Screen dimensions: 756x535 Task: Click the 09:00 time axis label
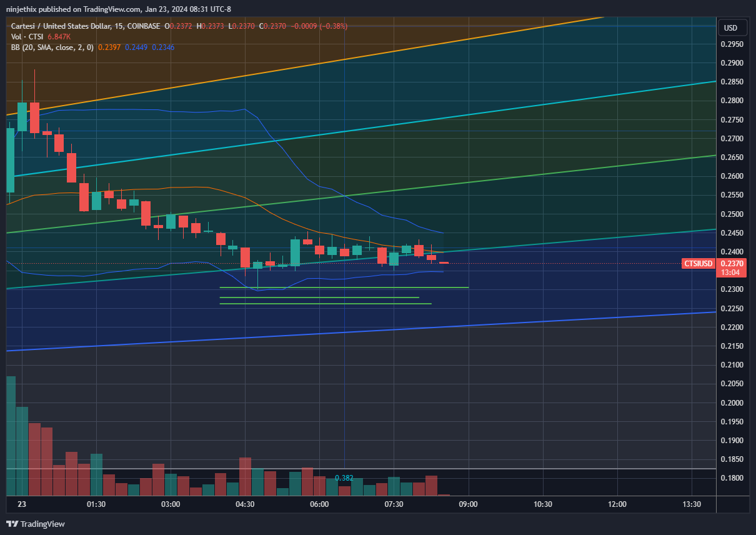click(x=468, y=504)
